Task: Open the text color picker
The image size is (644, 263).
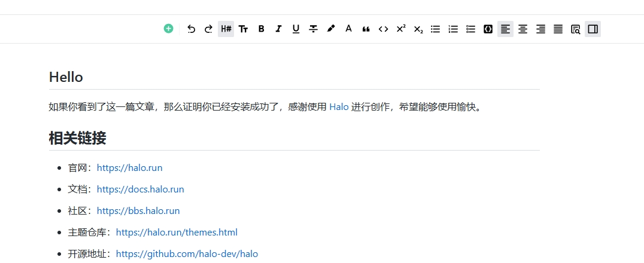Action: tap(348, 29)
